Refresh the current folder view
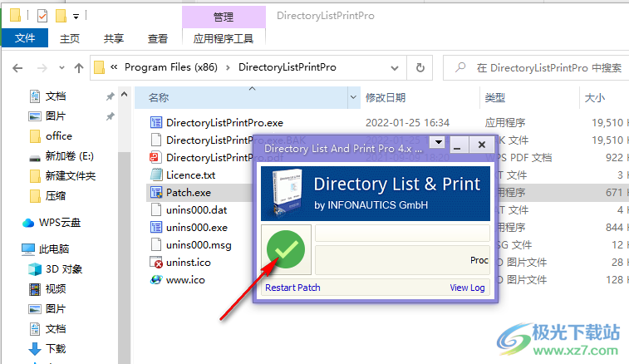Viewport: 629px width, 364px height. pos(420,68)
